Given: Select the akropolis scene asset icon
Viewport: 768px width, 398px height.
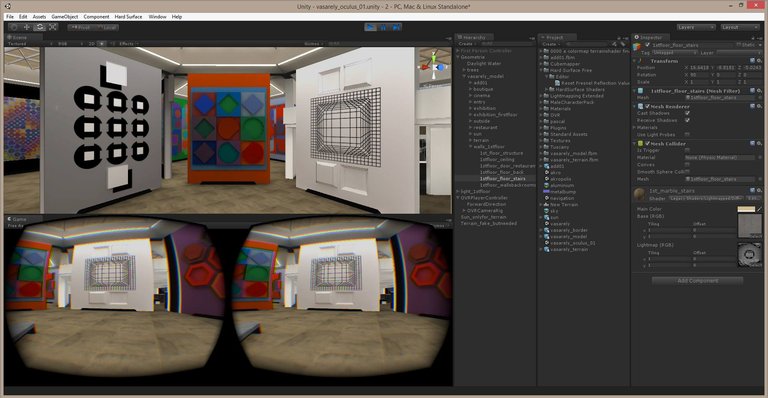Looking at the screenshot, I should click(x=546, y=179).
